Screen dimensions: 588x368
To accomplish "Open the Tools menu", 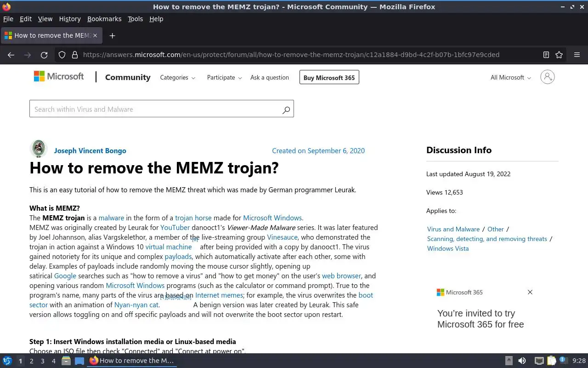I will pos(135,19).
